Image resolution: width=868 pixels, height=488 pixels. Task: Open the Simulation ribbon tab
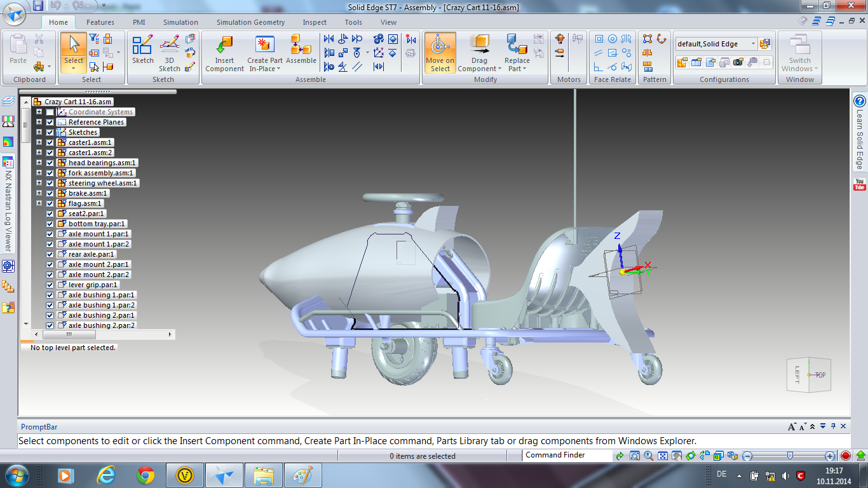(180, 22)
